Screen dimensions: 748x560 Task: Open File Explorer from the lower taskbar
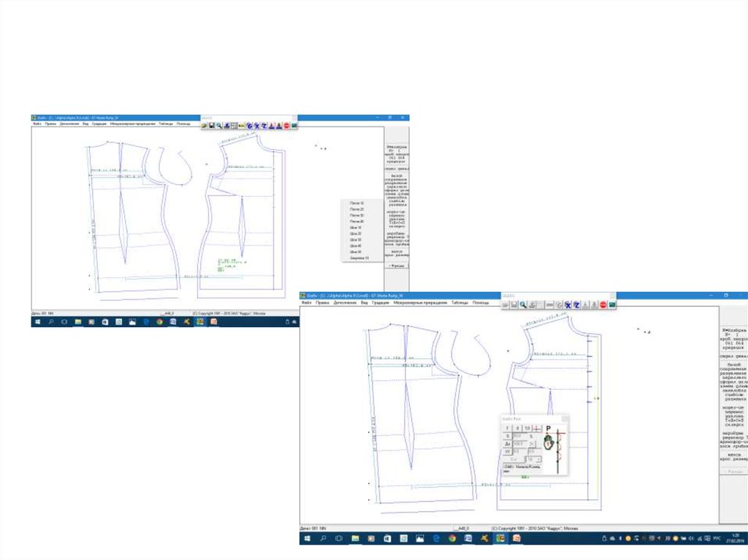click(356, 539)
